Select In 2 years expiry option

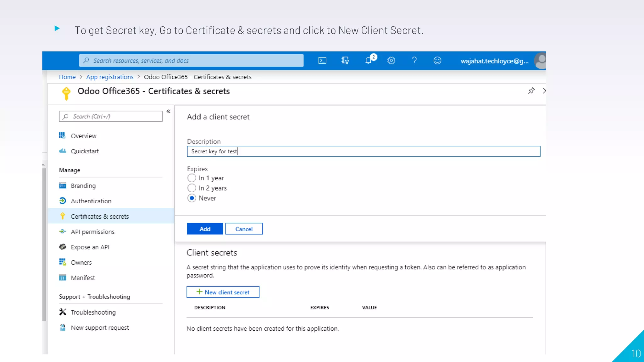click(192, 188)
